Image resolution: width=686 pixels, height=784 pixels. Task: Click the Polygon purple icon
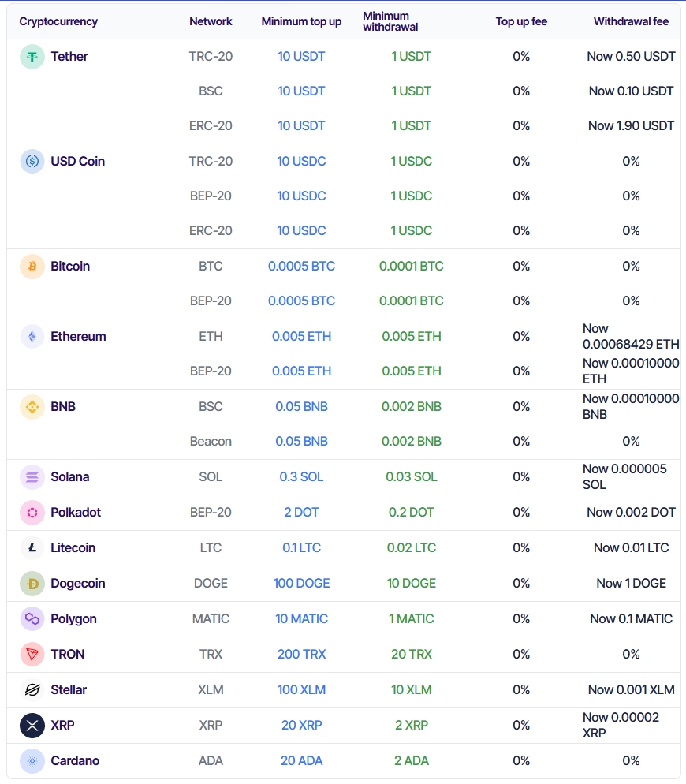32,619
